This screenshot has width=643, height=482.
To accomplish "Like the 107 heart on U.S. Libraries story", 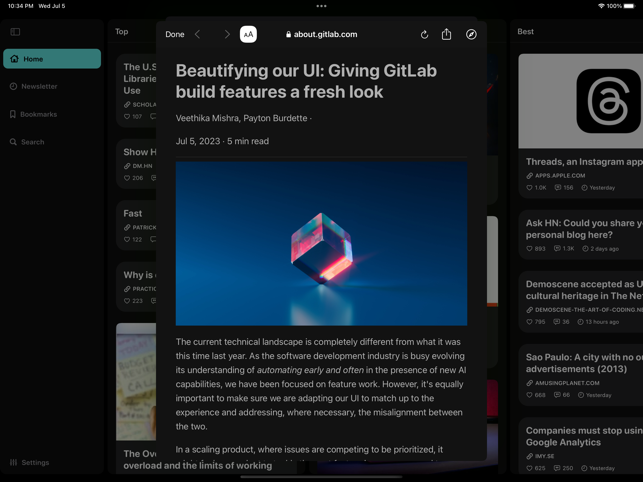I will [x=133, y=117].
